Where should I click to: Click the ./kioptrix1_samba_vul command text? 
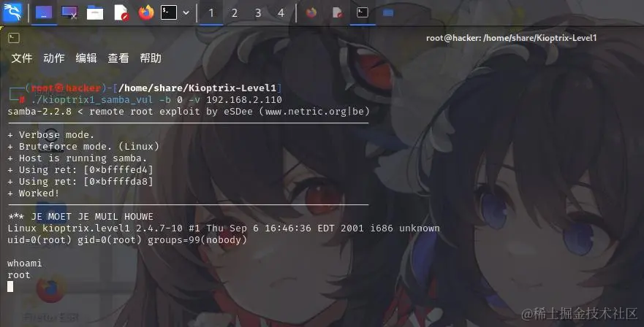tap(92, 100)
